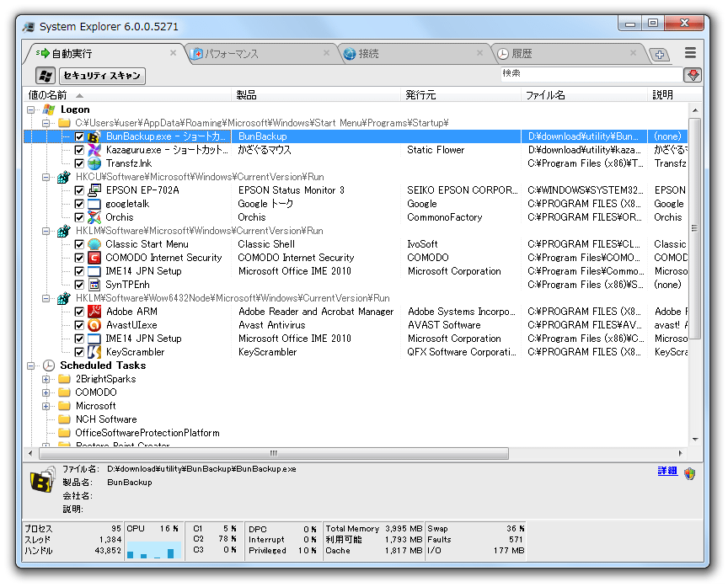Image resolution: width=728 pixels, height=587 pixels.
Task: Click the Adobe ARM red icon
Action: point(94,312)
